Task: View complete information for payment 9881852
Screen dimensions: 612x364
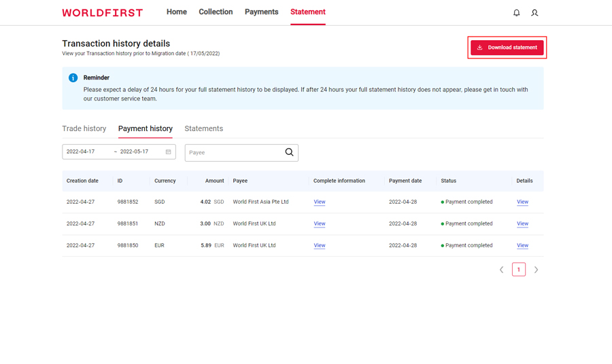Action: click(320, 202)
